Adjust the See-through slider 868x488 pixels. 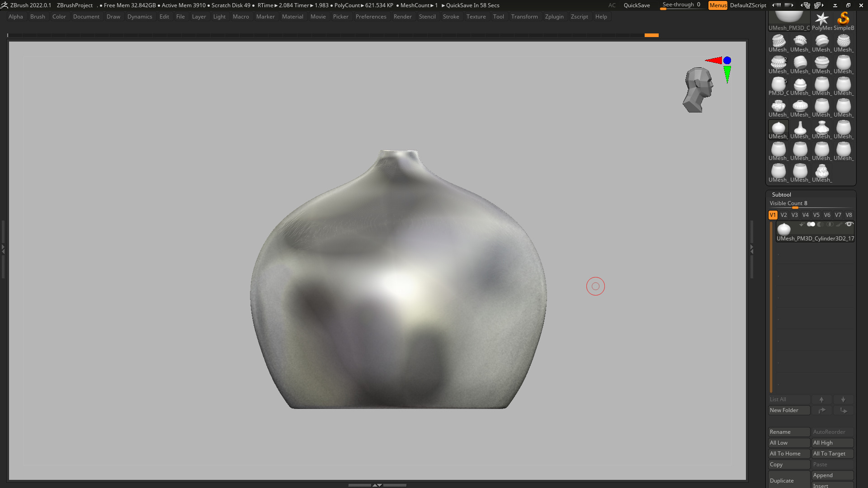(681, 5)
